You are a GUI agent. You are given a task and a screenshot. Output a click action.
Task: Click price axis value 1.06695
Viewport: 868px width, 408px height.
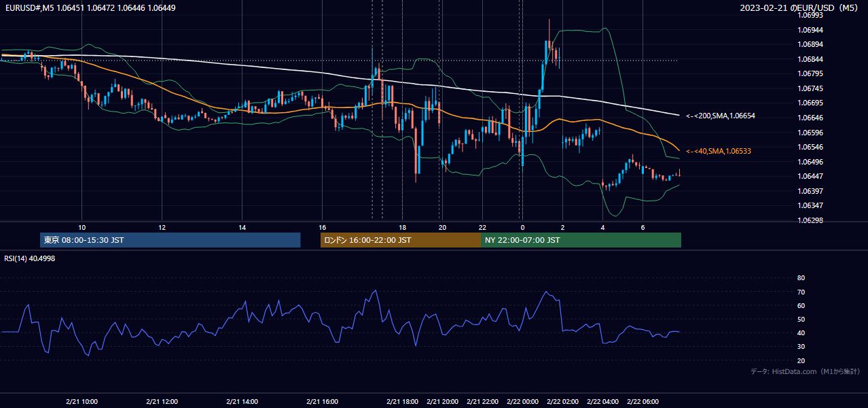click(x=810, y=103)
